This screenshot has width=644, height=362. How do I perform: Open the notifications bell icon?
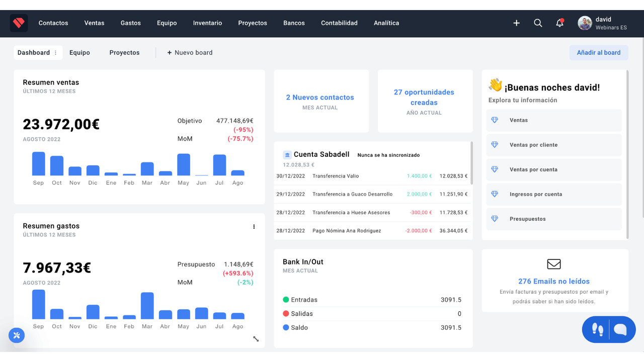point(559,23)
